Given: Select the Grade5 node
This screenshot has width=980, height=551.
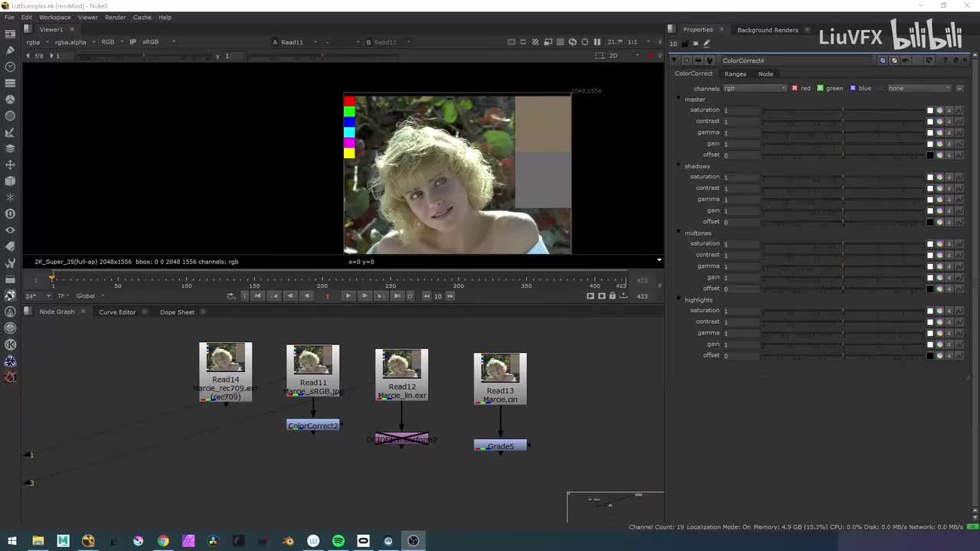Looking at the screenshot, I should [500, 446].
